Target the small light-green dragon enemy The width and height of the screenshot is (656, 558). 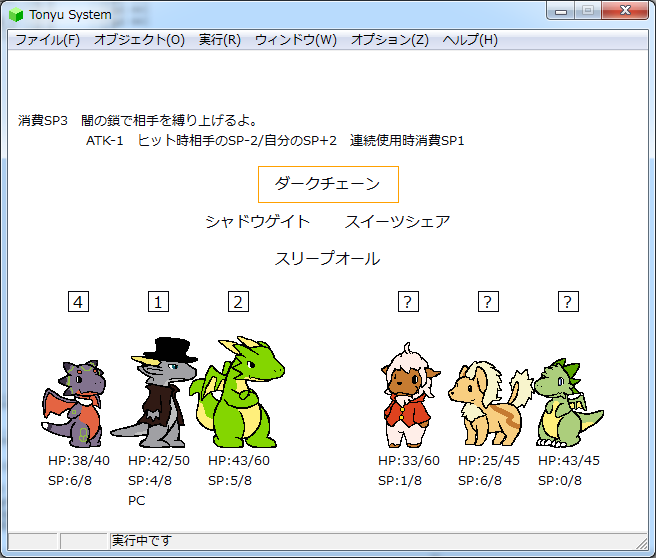568,403
